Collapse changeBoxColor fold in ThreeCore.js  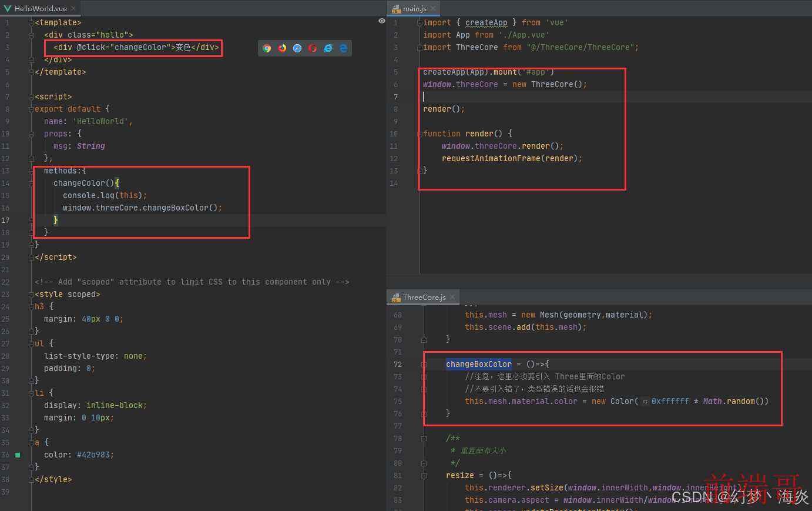coord(424,364)
